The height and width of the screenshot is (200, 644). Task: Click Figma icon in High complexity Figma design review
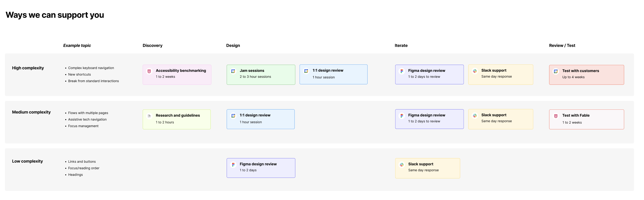402,71
